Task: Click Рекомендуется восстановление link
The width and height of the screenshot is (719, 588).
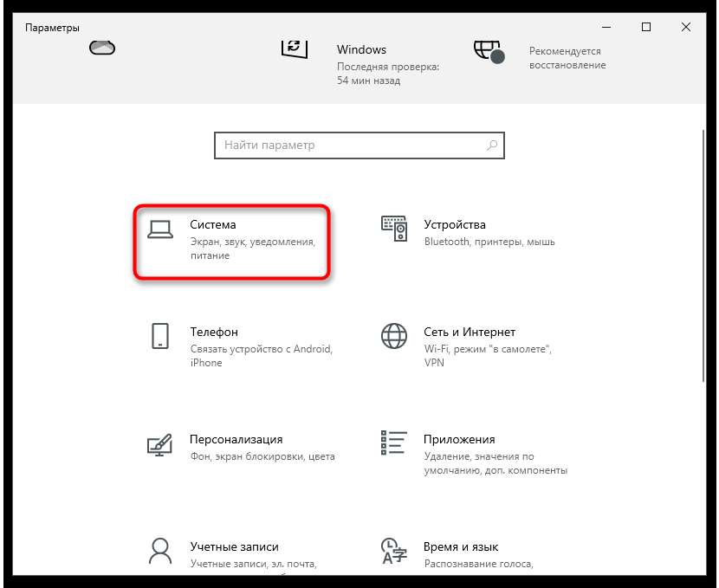Action: [x=567, y=58]
